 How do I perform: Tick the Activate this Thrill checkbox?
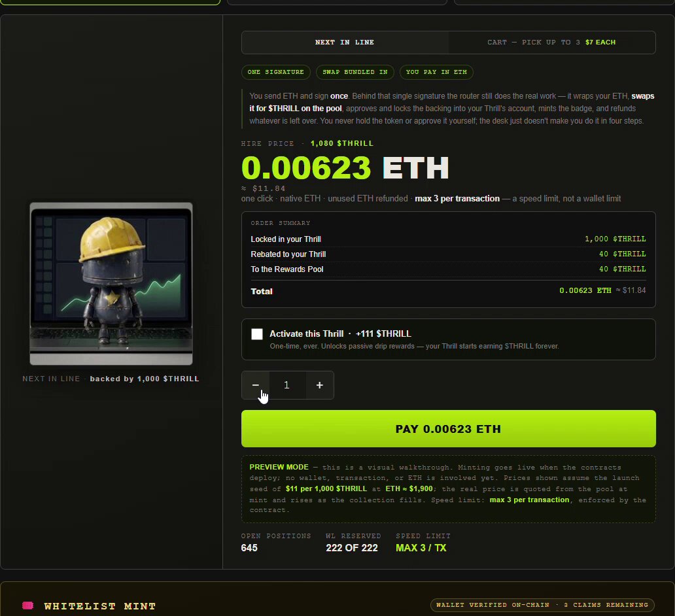pos(257,334)
